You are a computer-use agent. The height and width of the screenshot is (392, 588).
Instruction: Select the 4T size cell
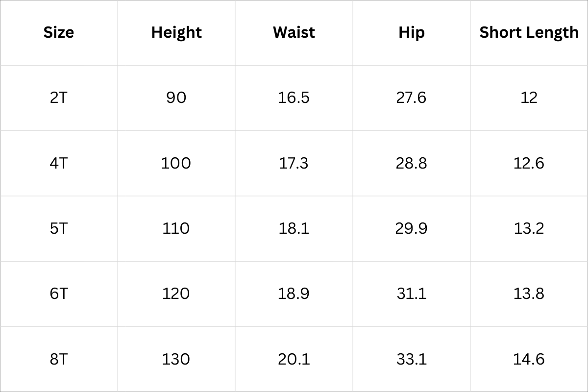point(59,163)
